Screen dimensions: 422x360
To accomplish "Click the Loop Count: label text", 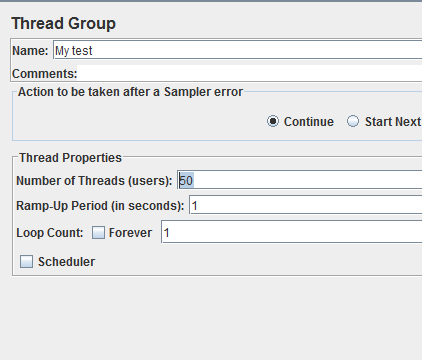I will (50, 233).
